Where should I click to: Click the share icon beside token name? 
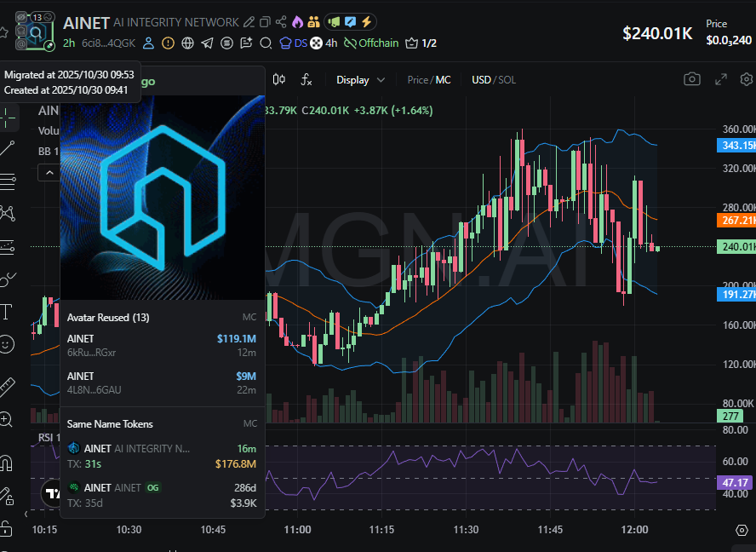[281, 22]
